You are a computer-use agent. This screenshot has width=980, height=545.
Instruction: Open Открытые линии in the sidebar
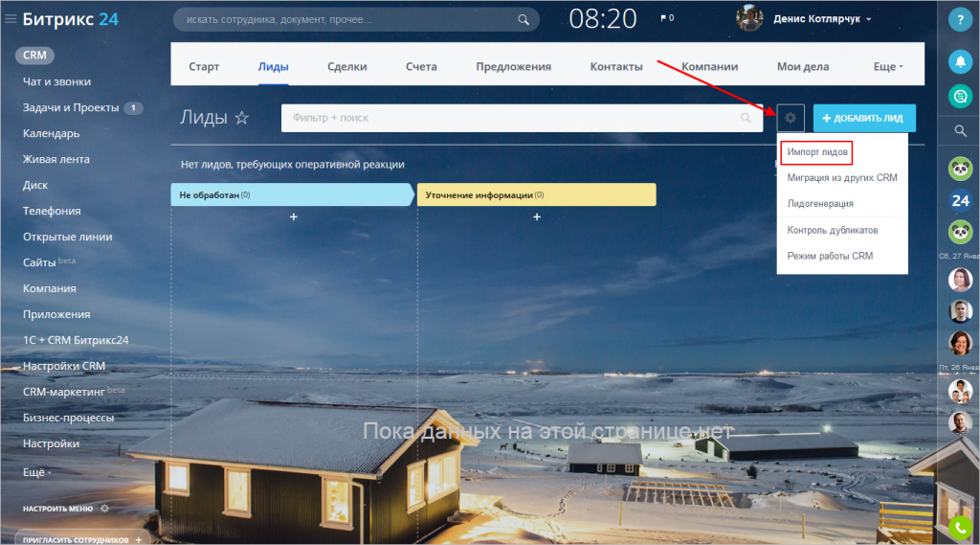(x=68, y=237)
